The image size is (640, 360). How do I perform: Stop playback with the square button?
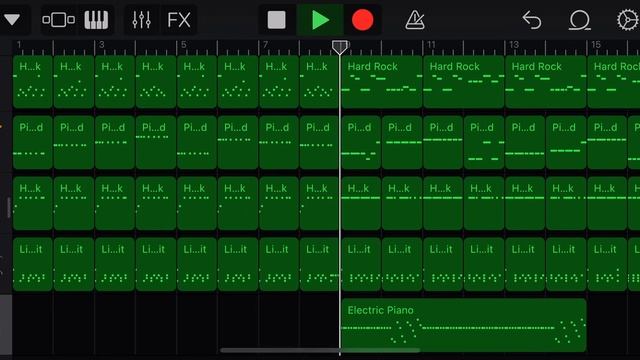(x=276, y=20)
